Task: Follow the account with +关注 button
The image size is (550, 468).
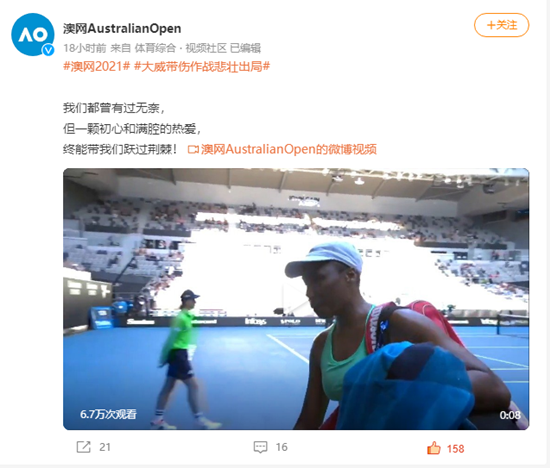Action: point(502,25)
